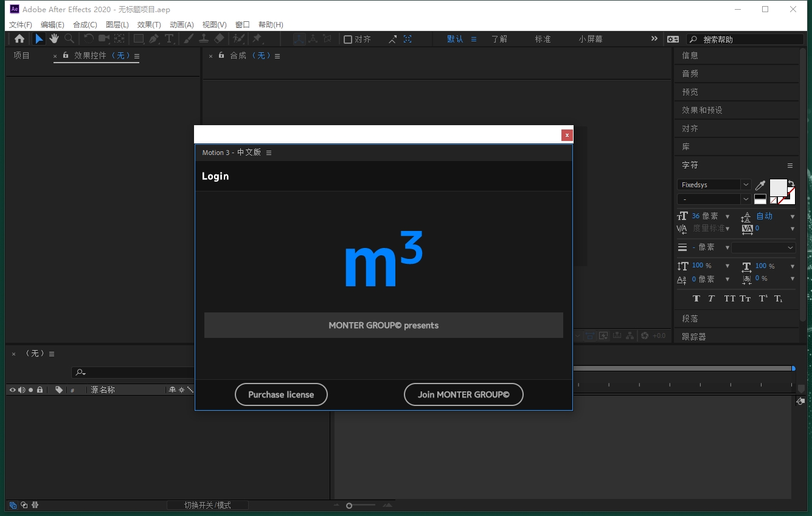The width and height of the screenshot is (812, 516).
Task: Click the 切换开关/模式 button
Action: coord(207,505)
